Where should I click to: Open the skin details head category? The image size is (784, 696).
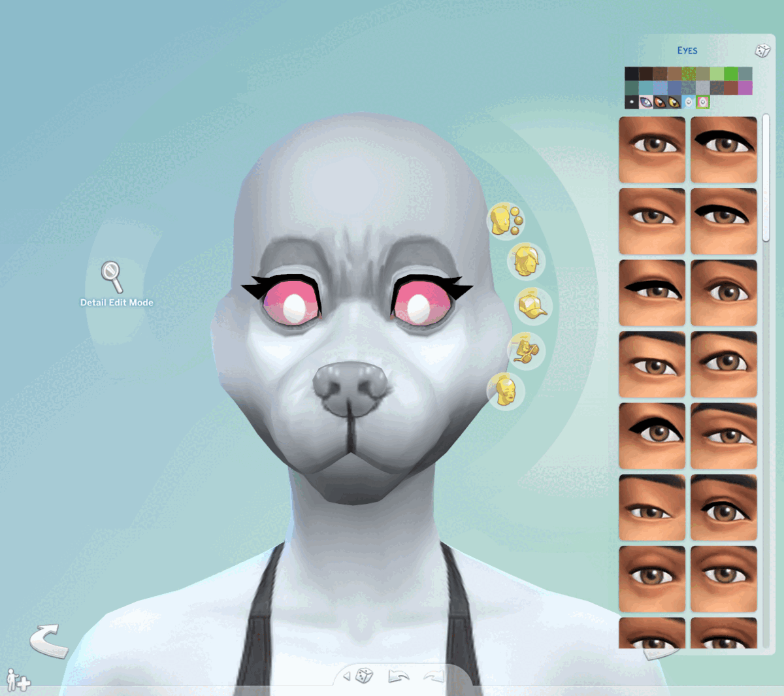pyautogui.click(x=506, y=220)
